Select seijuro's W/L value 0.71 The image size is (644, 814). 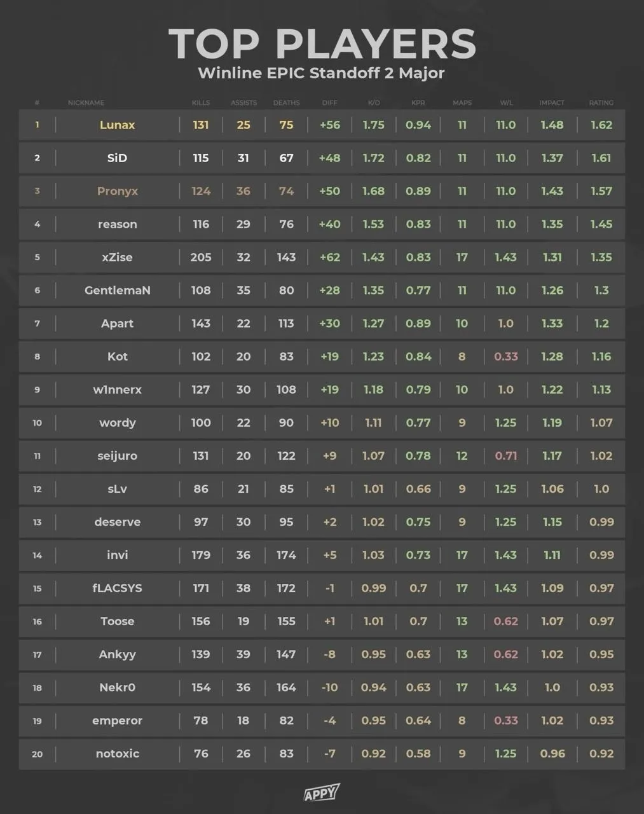tap(506, 456)
